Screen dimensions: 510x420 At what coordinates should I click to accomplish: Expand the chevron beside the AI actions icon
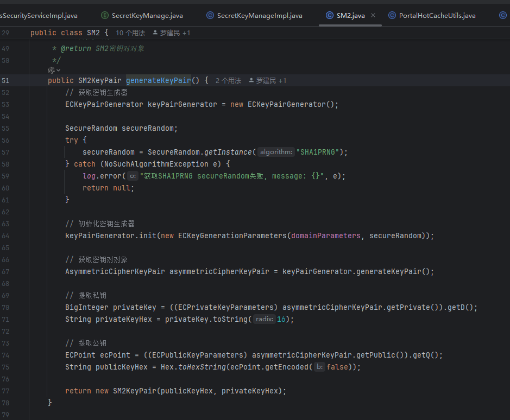pyautogui.click(x=58, y=70)
